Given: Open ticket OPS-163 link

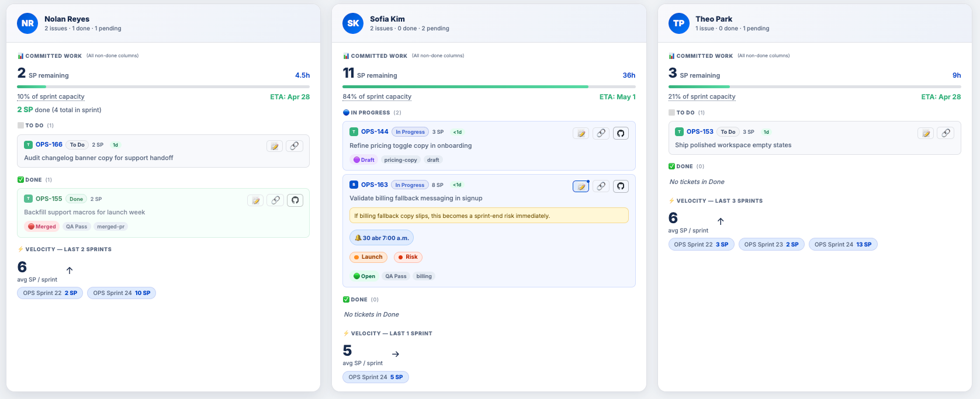Looking at the screenshot, I should point(375,185).
